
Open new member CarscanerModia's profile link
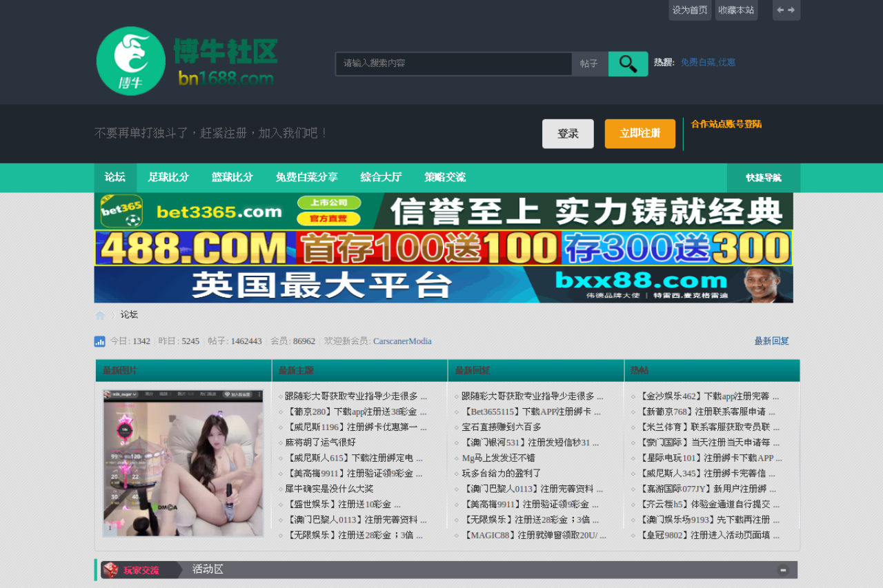click(402, 341)
